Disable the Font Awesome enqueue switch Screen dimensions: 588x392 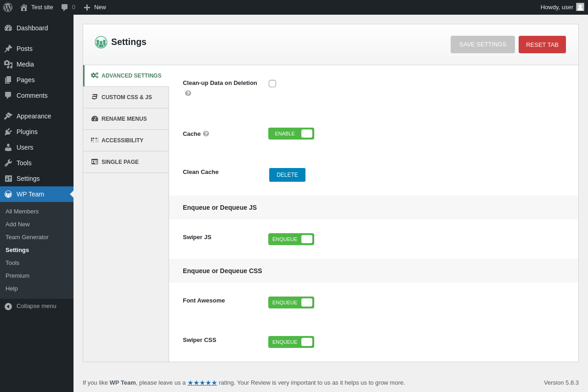pos(291,302)
